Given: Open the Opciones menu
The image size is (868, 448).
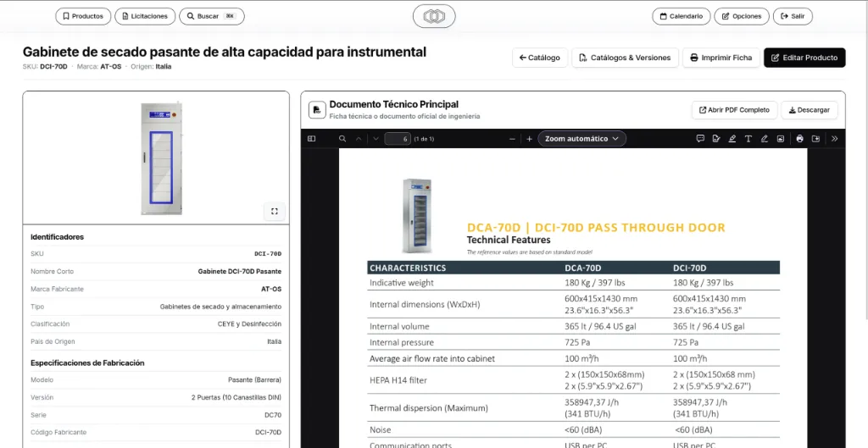Looking at the screenshot, I should coord(741,17).
